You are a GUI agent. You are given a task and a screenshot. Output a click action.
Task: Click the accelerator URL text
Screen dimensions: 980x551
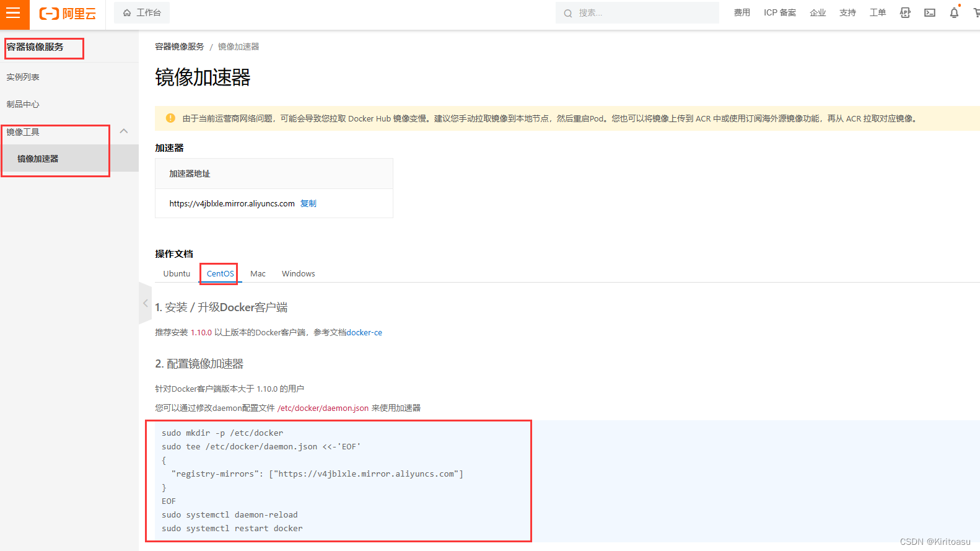(232, 203)
